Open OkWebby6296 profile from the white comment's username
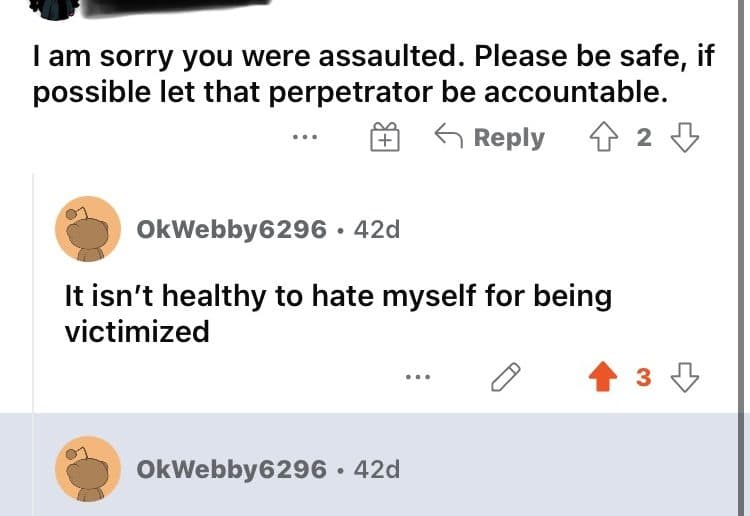Image resolution: width=750 pixels, height=516 pixels. (x=231, y=229)
